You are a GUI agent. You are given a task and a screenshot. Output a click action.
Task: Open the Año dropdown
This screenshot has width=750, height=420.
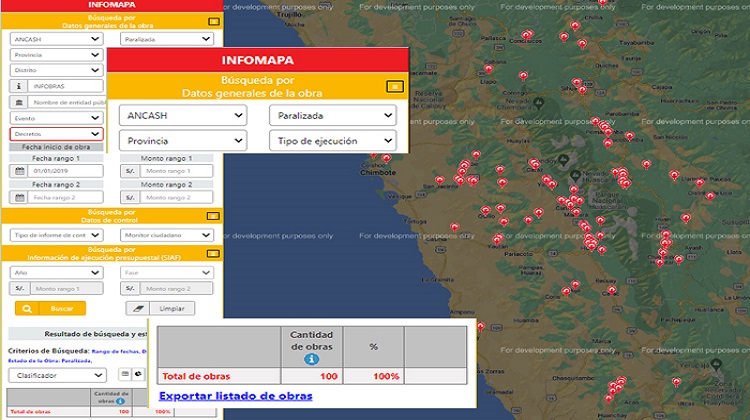(x=56, y=273)
